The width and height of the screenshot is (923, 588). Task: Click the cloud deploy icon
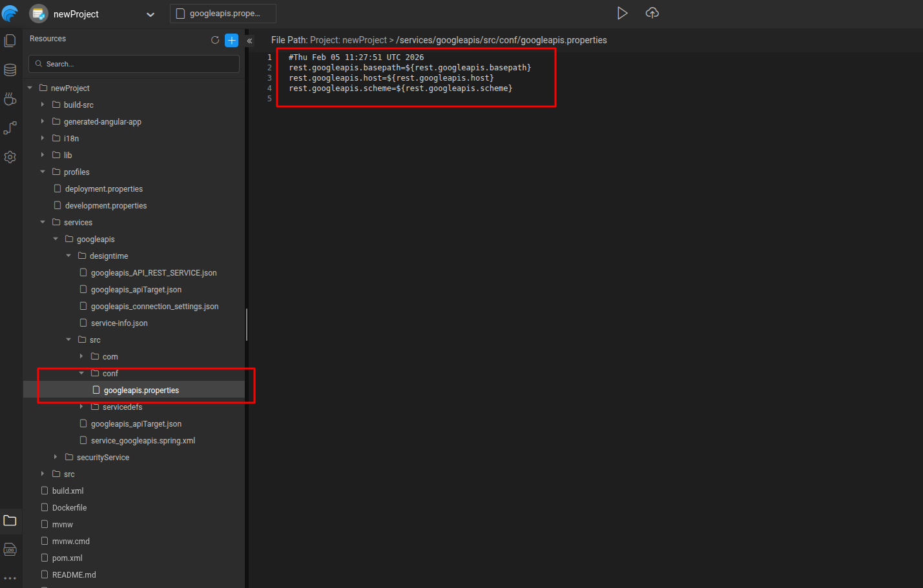[652, 14]
